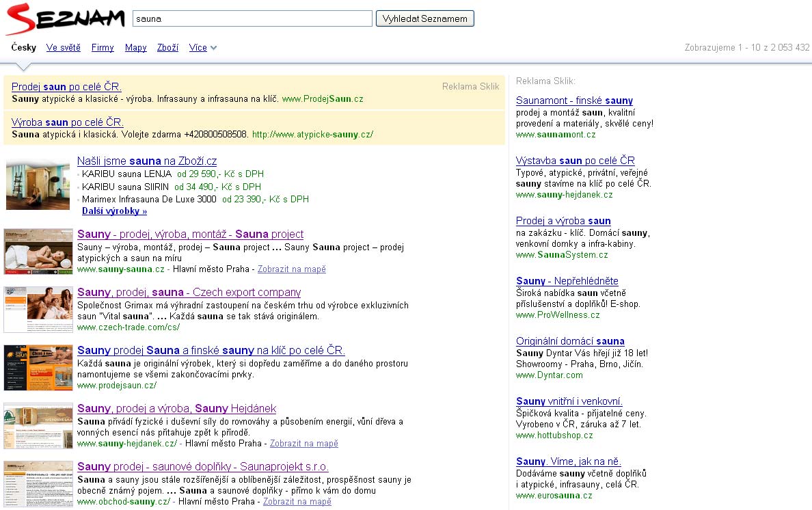The image size is (812, 510).
Task: Select the 'KARIBU sauna SIIRIN' product
Action: [125, 187]
